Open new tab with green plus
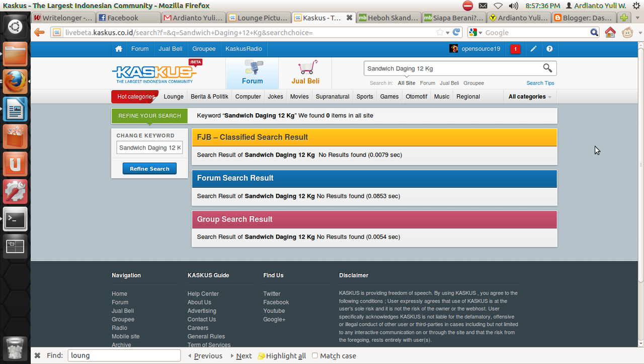 coord(624,18)
